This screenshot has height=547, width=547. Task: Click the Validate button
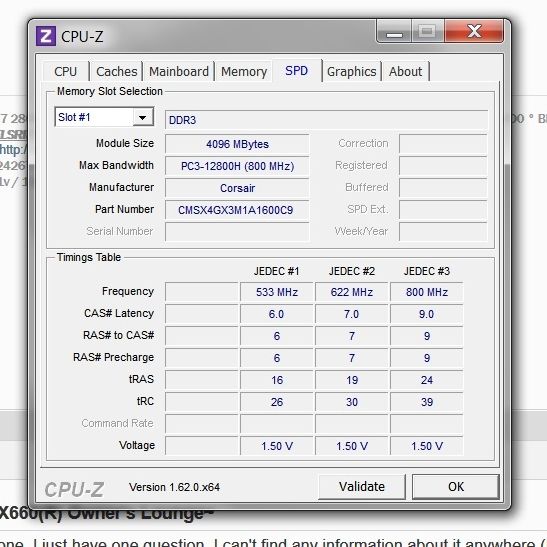362,486
